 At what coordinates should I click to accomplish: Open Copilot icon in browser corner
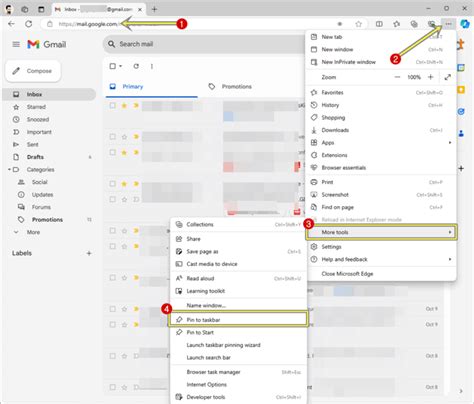click(465, 24)
